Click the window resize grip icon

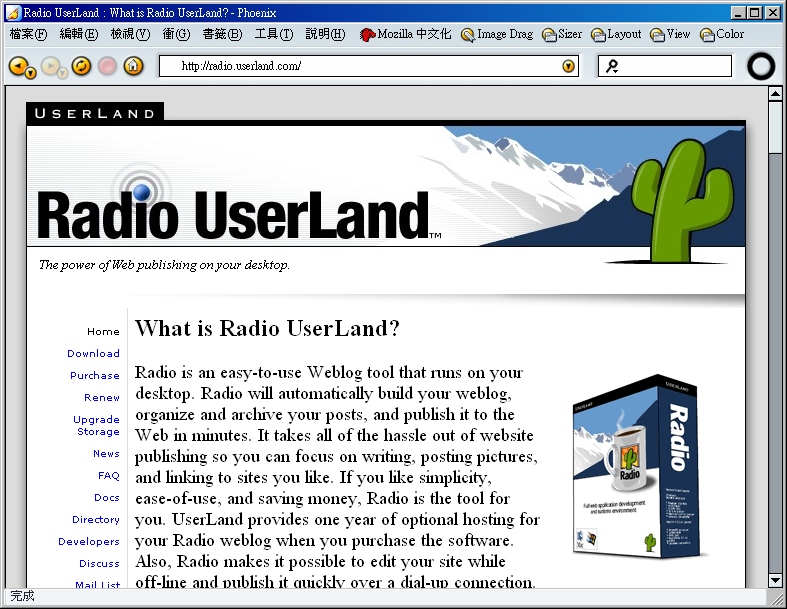[775, 597]
